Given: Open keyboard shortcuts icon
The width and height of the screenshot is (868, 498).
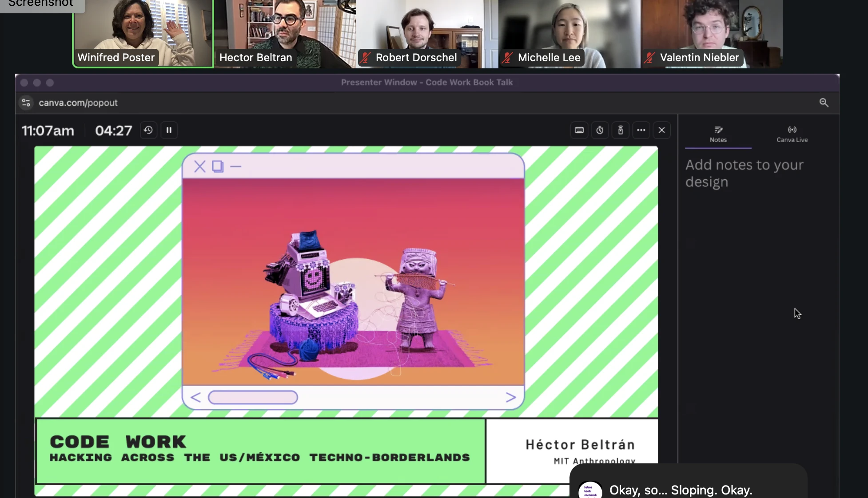Looking at the screenshot, I should [579, 130].
